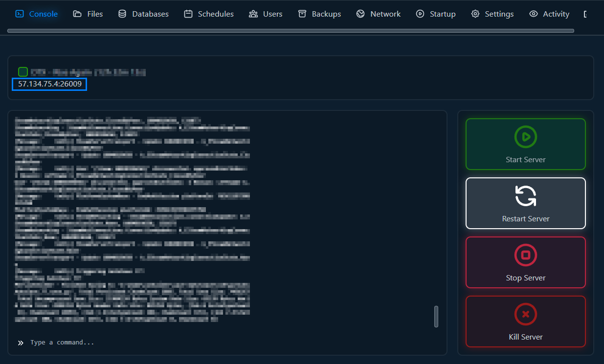This screenshot has width=604, height=364.
Task: Click the Activity eye icon
Action: tap(534, 14)
